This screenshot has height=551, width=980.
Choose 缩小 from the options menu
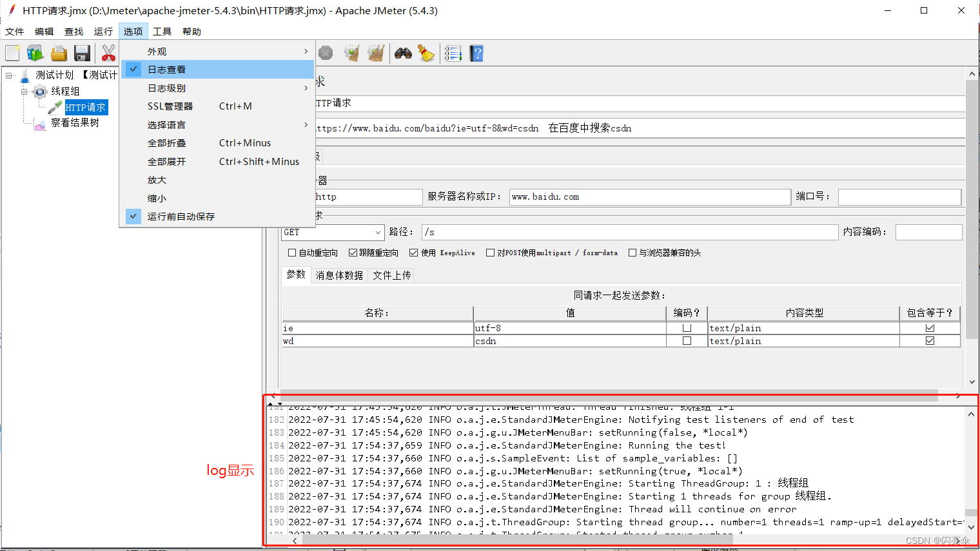pyautogui.click(x=217, y=198)
